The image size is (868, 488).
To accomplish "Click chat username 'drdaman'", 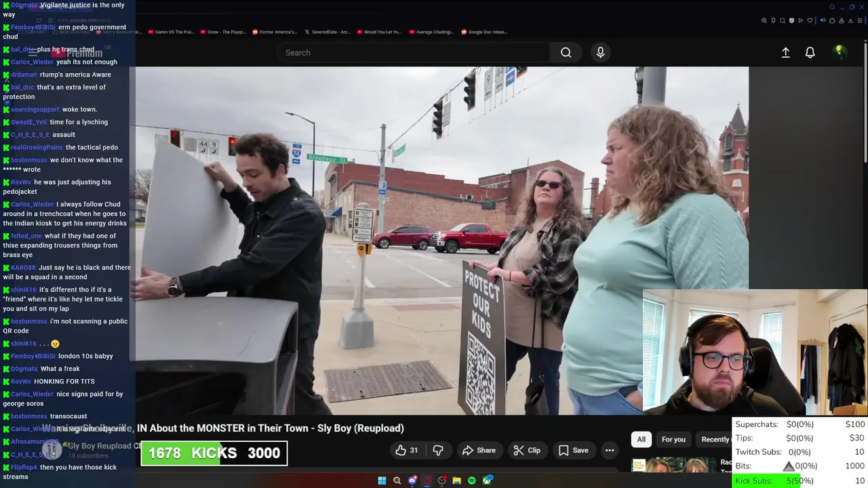I will (24, 75).
